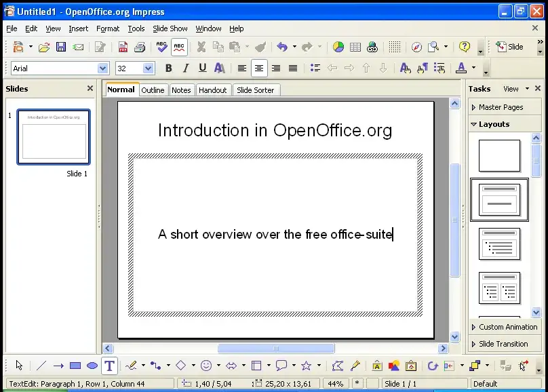Screen dimensions: 548x392
Task: Enable AutoSpellcheck
Action: pyautogui.click(x=179, y=47)
